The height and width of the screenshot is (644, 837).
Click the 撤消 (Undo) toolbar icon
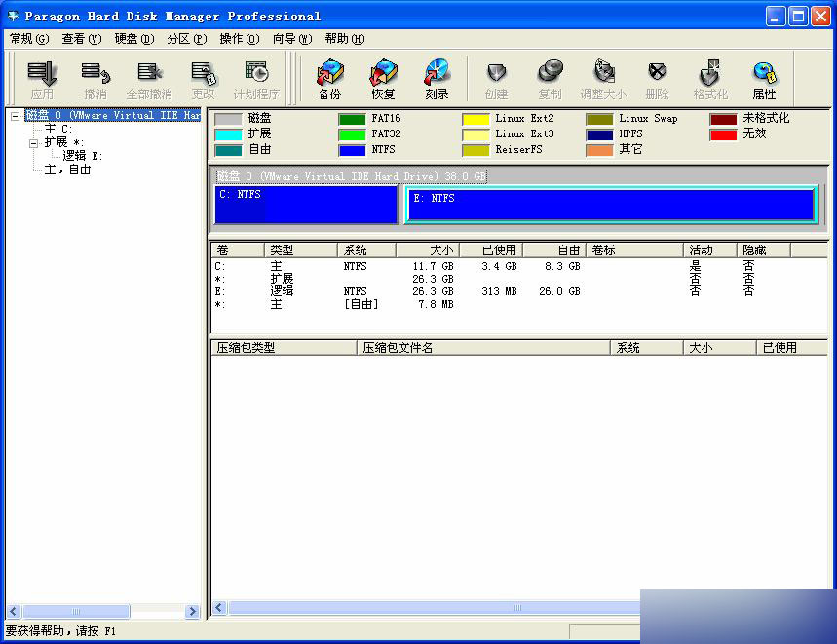click(95, 80)
